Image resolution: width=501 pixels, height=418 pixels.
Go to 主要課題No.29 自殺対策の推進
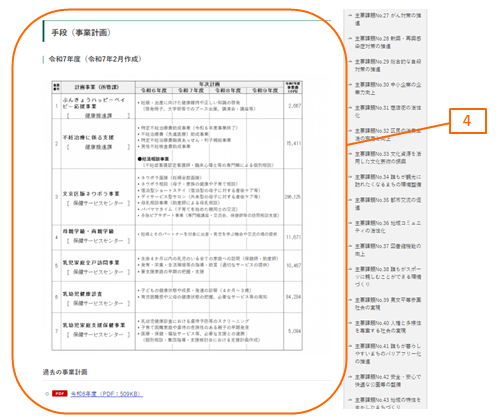pyautogui.click(x=388, y=65)
